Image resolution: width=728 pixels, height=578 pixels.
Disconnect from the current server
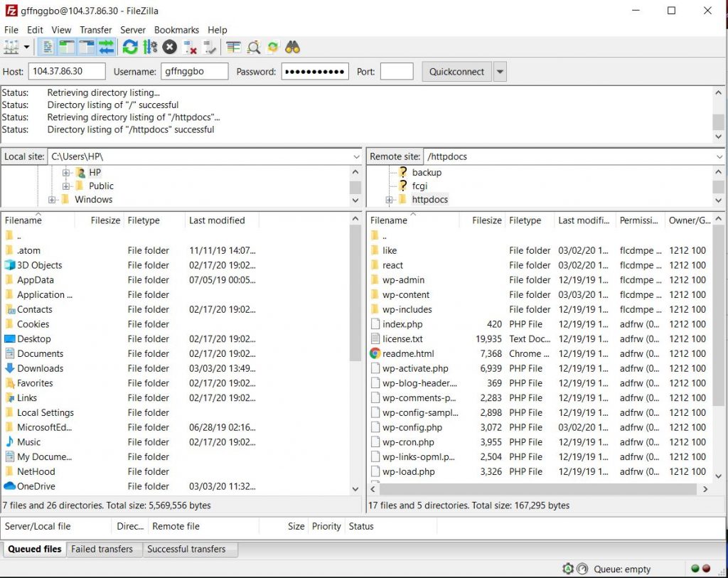190,48
